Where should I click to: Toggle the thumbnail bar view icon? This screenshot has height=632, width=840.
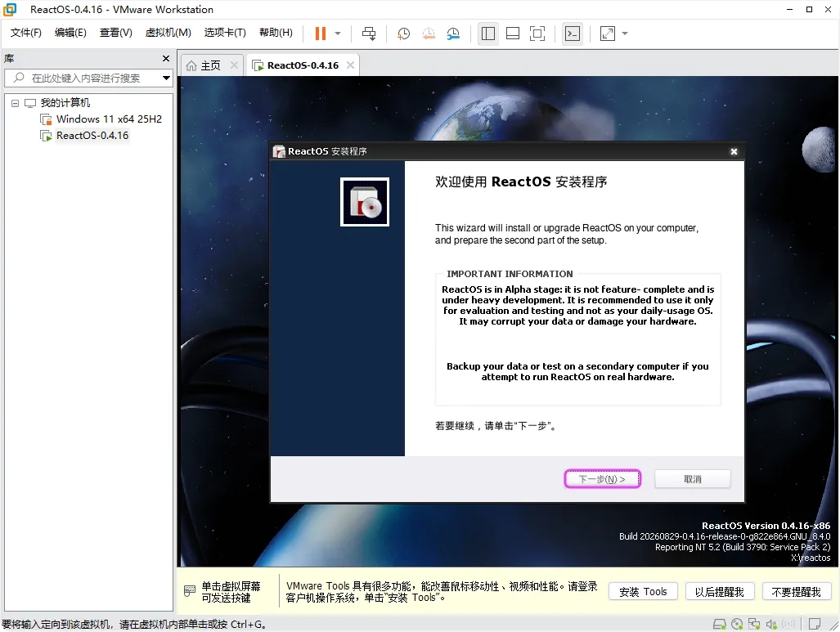pyautogui.click(x=513, y=34)
